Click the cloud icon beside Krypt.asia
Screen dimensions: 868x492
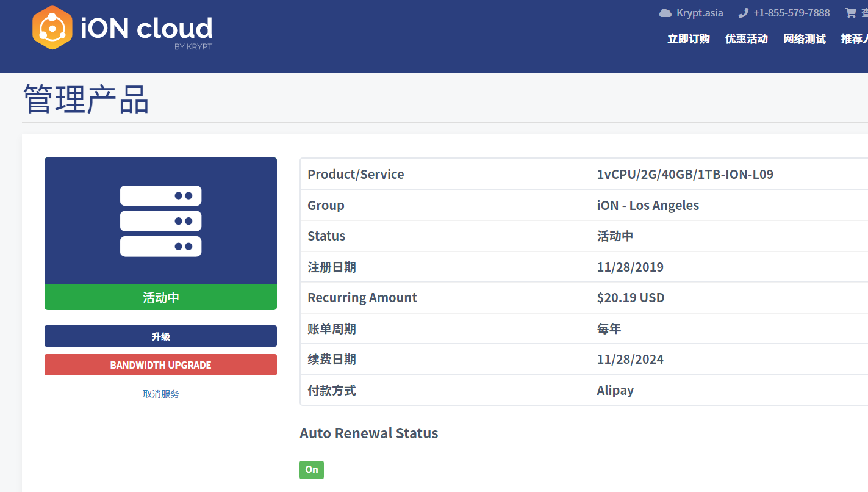pyautogui.click(x=665, y=13)
